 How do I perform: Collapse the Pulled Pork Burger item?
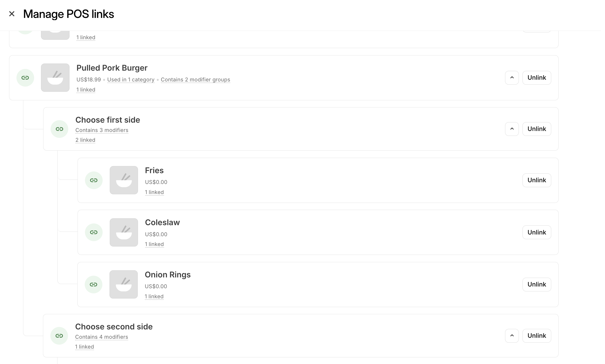coord(512,78)
